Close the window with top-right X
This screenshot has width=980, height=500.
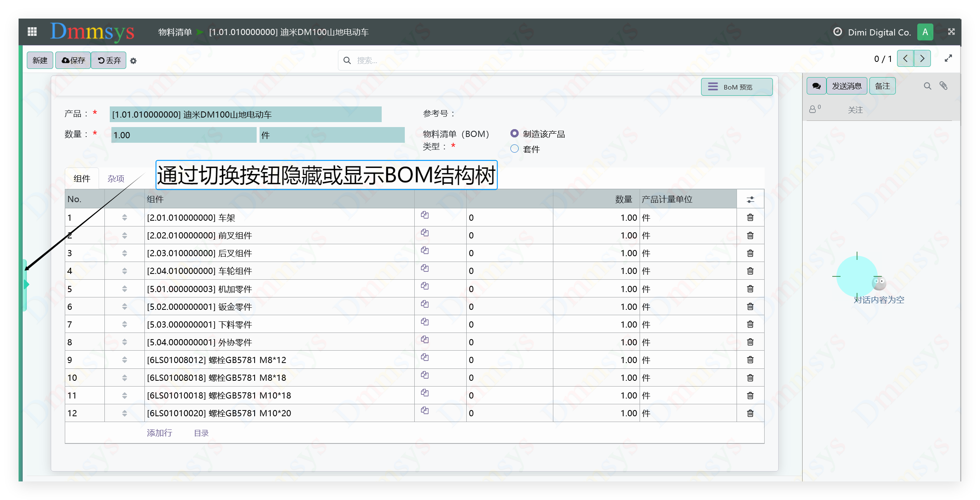(x=952, y=32)
